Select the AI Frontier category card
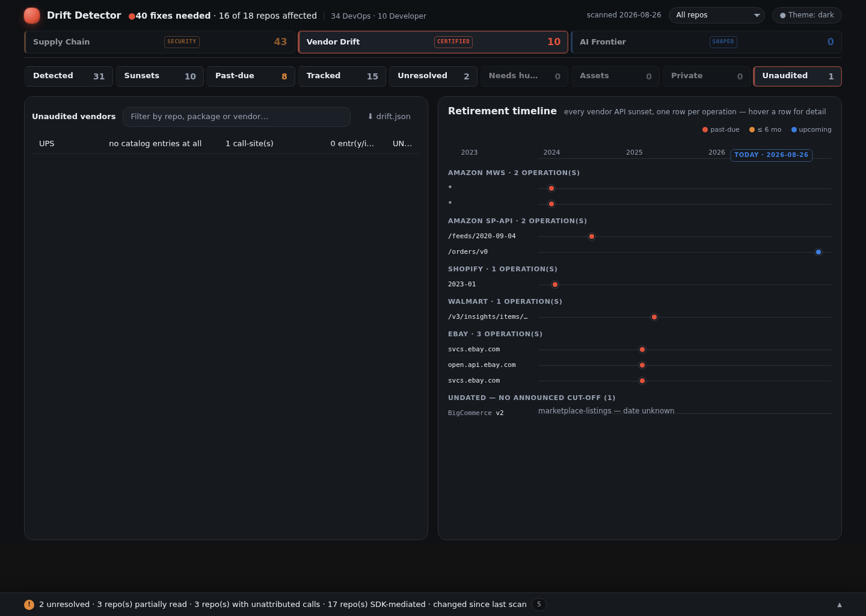The width and height of the screenshot is (866, 616). (x=706, y=42)
